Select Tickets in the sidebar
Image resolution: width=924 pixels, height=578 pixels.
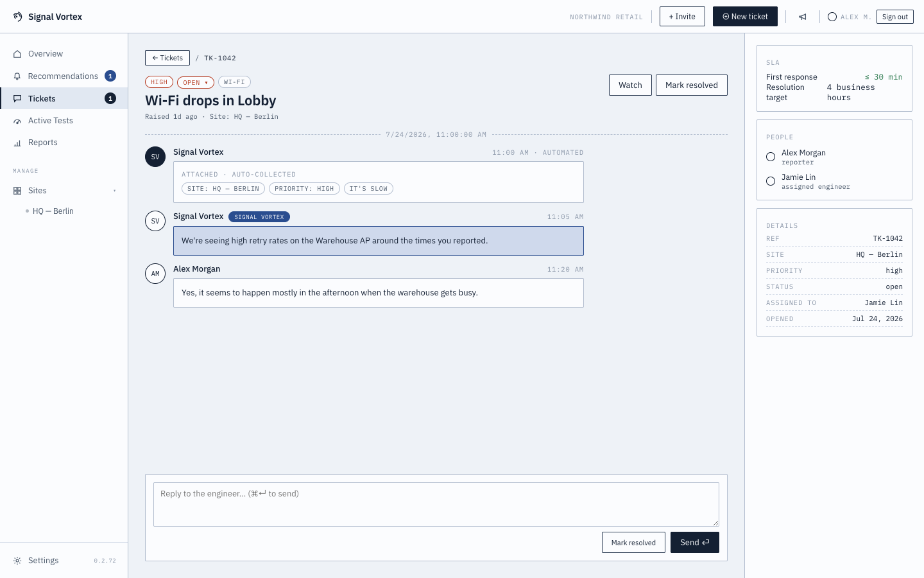click(x=64, y=98)
